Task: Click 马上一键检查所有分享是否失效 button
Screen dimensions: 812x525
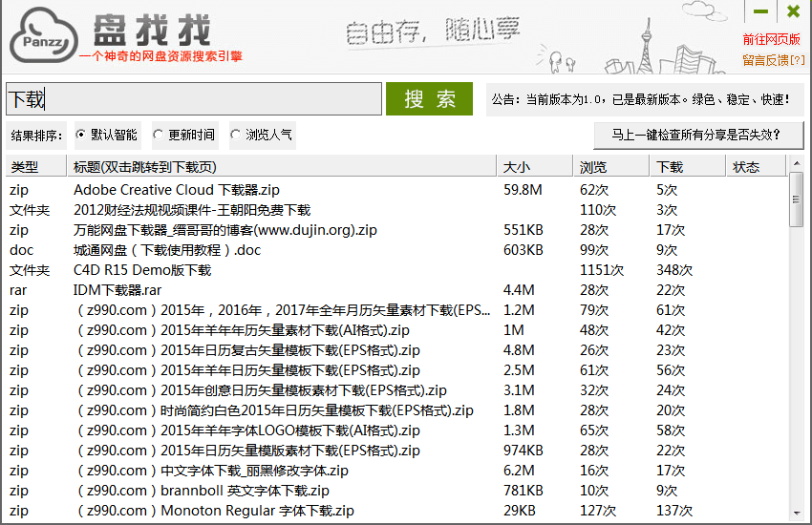Action: (698, 136)
